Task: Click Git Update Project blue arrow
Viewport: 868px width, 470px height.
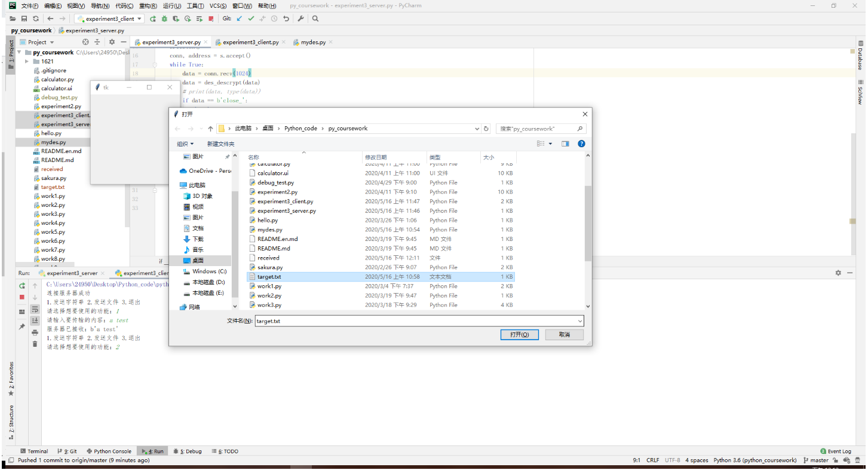Action: 240,19
